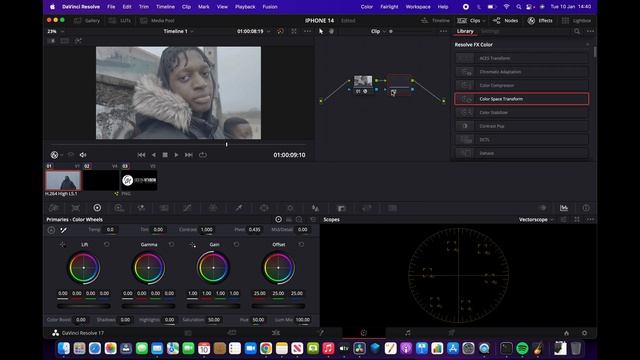The image size is (640, 360).
Task: Switch to the Settings tab
Action: tap(490, 31)
